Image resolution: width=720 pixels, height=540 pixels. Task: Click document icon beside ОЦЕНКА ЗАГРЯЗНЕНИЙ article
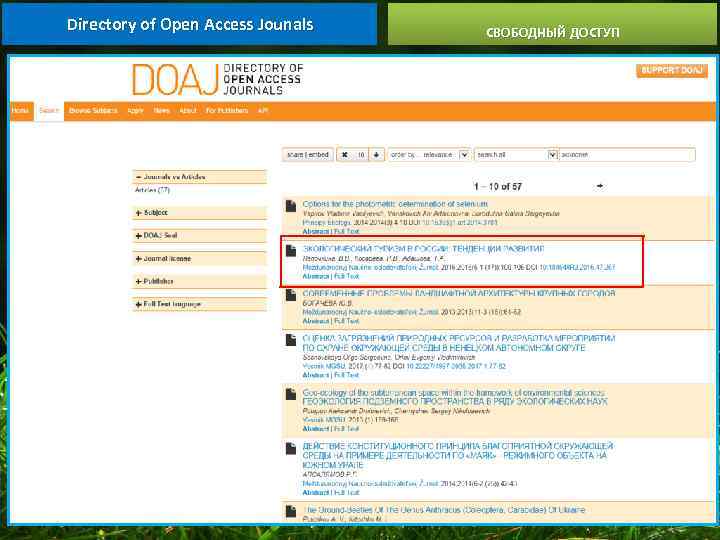(x=291, y=340)
